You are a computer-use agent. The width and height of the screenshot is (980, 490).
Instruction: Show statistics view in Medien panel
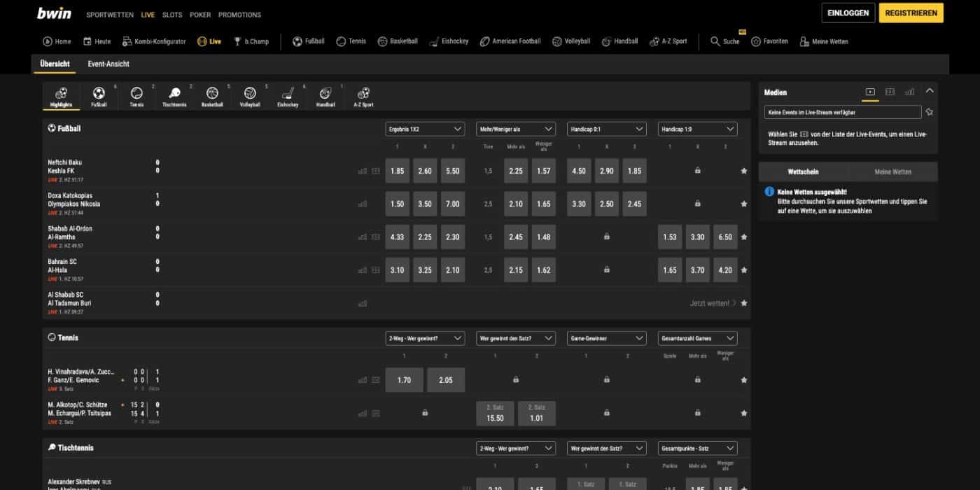[909, 92]
